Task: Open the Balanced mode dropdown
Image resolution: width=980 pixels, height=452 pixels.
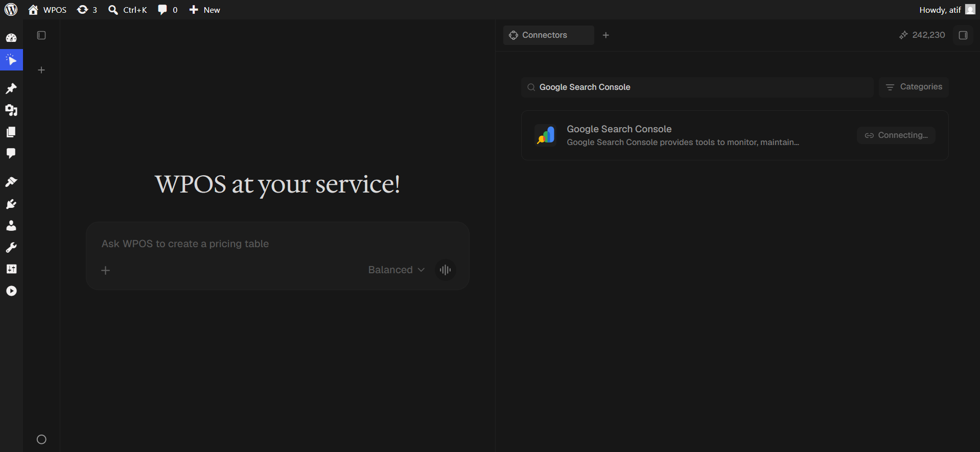Action: pyautogui.click(x=396, y=270)
